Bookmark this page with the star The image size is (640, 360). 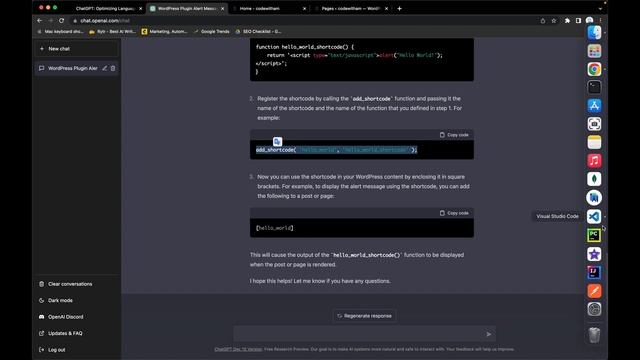click(554, 20)
